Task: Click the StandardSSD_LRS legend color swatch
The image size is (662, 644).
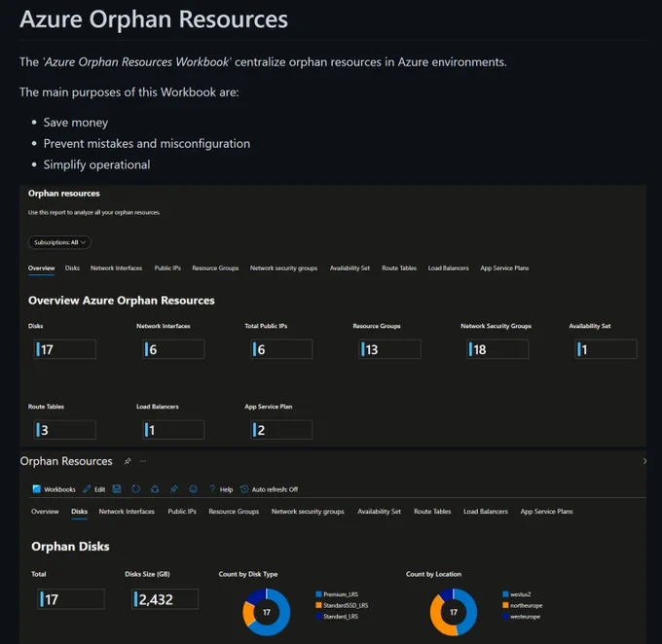Action: (x=318, y=605)
